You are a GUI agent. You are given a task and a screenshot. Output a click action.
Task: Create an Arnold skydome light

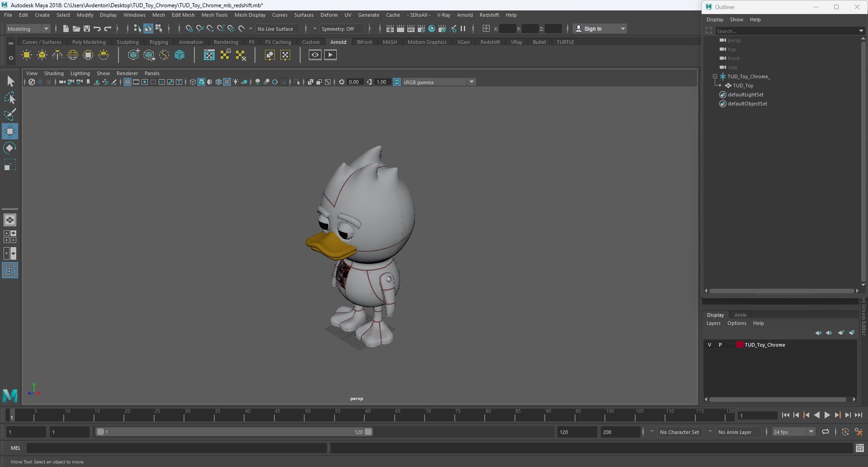73,55
